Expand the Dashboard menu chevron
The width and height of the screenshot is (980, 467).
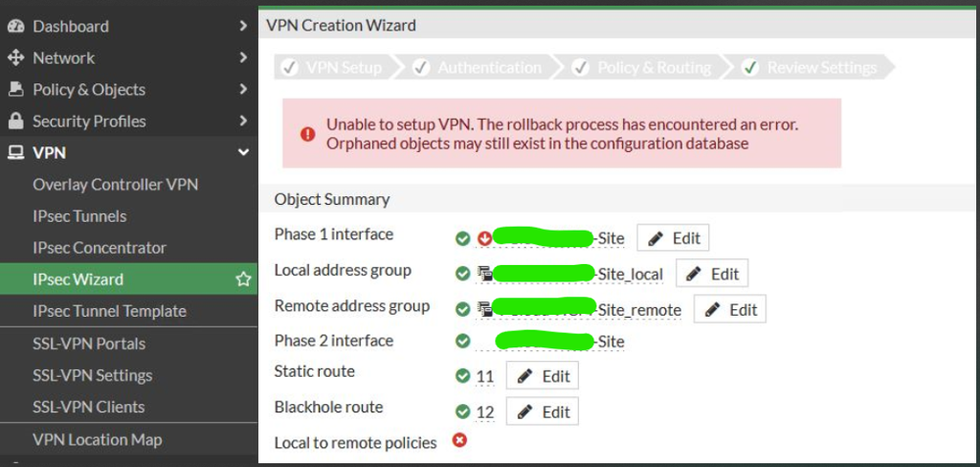point(243,26)
